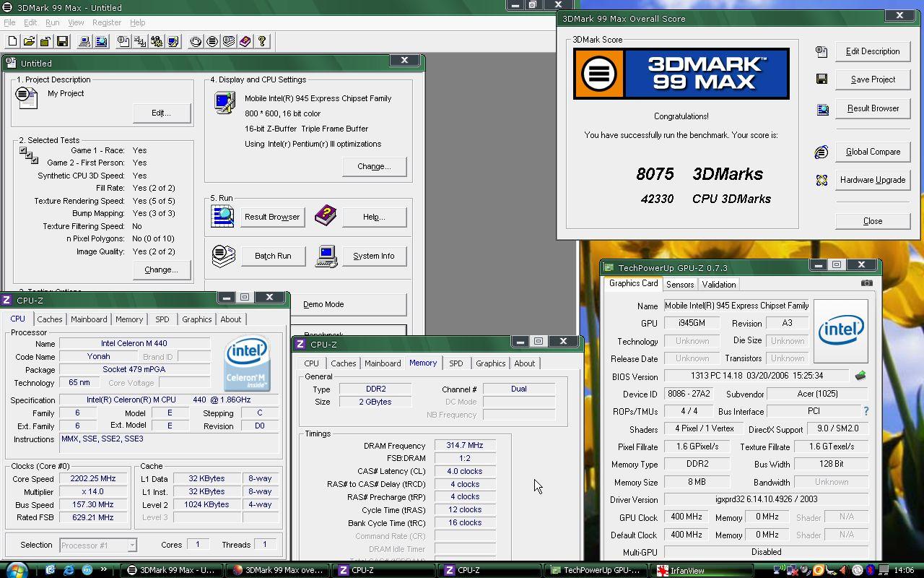Click the Display settings monitor toolbar icon
The width and height of the screenshot is (924, 578).
coord(173,42)
